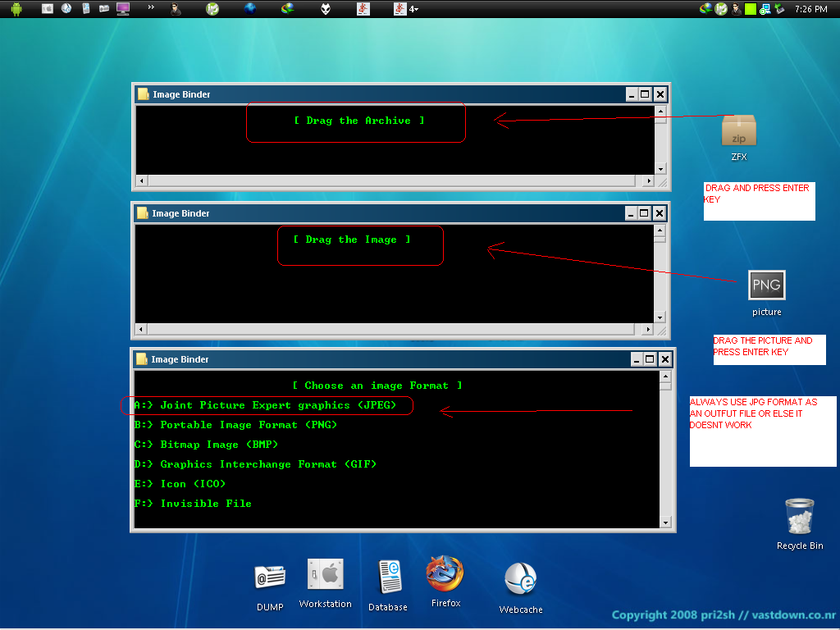Click the sunglasses man system tray icon
840x630 pixels.
click(x=737, y=8)
